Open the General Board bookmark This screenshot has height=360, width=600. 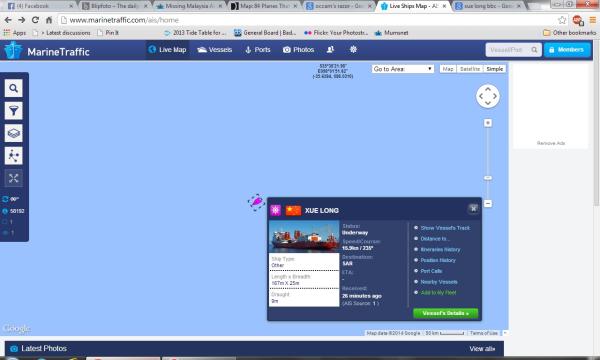point(265,33)
